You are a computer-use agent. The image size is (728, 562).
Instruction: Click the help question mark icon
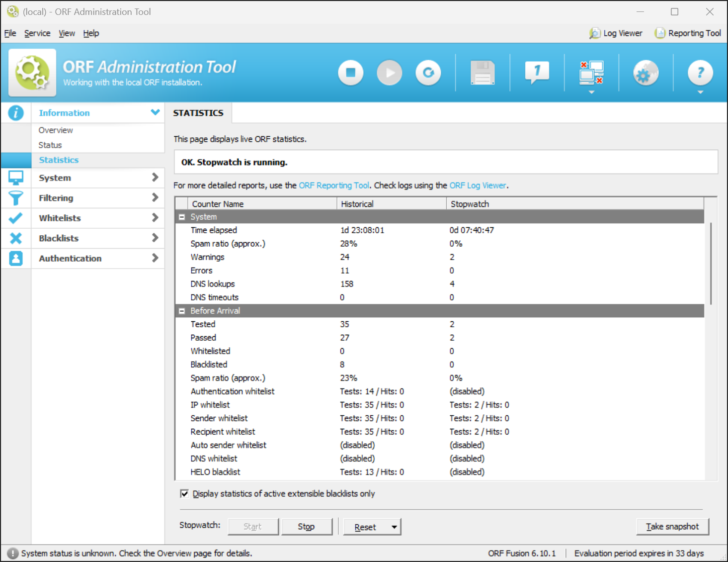(x=700, y=73)
